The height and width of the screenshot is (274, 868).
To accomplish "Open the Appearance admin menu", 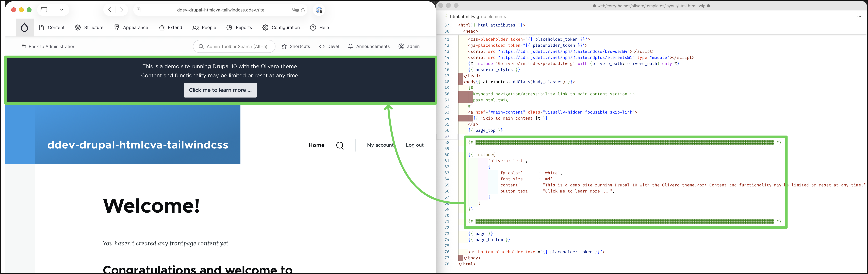I will [131, 28].
